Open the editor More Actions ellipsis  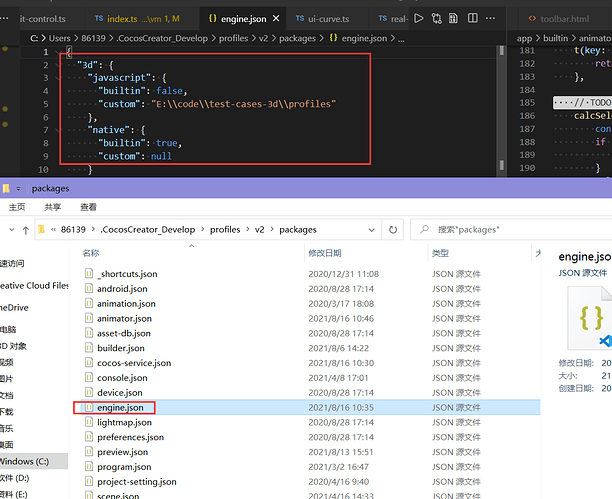tap(491, 18)
